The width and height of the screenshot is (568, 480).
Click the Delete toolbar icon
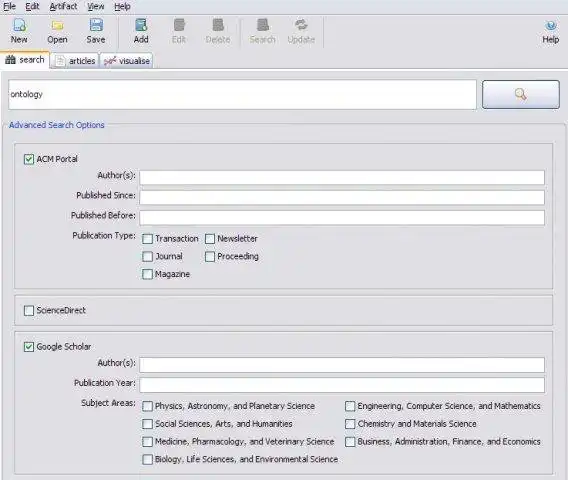[218, 25]
